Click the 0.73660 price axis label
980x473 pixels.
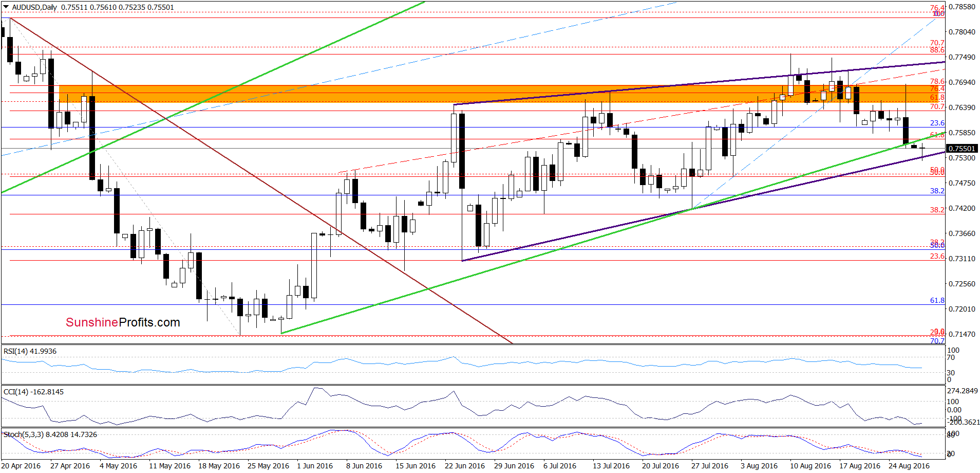(962, 233)
